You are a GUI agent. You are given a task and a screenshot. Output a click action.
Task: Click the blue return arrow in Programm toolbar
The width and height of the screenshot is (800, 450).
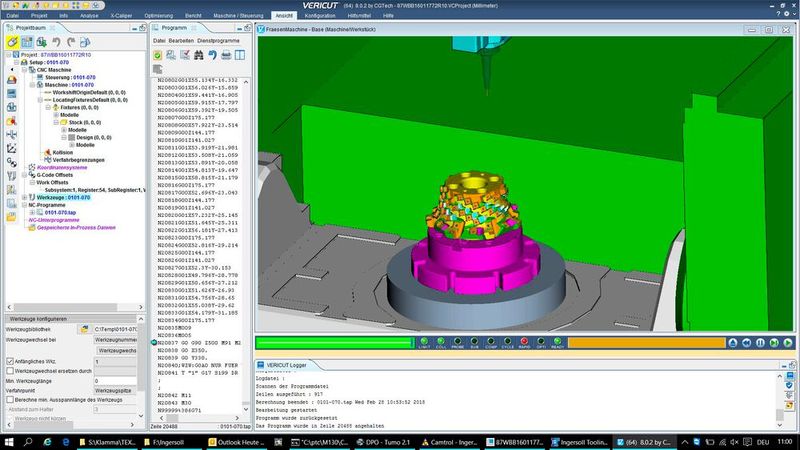(212, 55)
